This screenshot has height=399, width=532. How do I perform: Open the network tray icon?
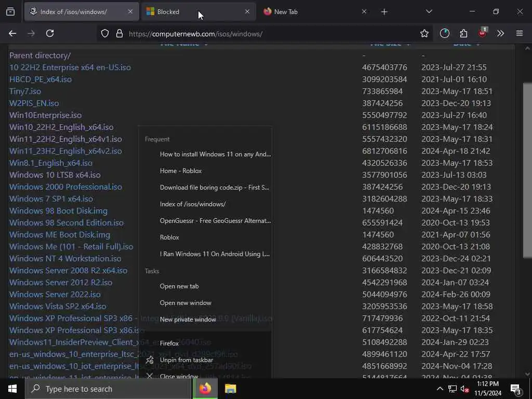tap(453, 389)
